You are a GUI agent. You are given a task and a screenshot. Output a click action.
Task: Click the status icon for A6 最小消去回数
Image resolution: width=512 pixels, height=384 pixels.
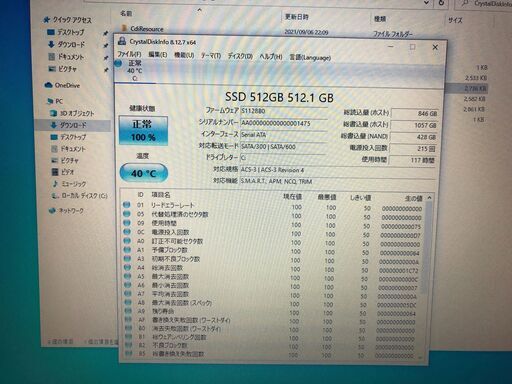(x=127, y=285)
